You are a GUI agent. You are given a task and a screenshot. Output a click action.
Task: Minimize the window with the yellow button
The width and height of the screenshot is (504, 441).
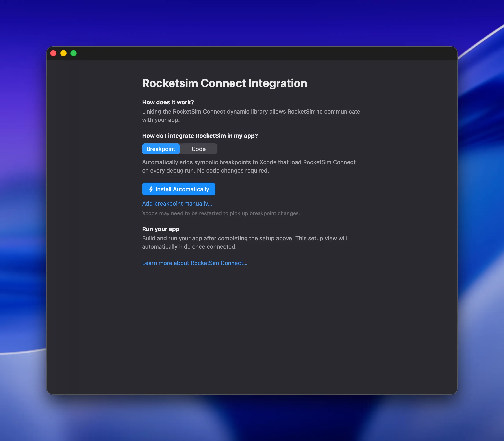click(x=63, y=53)
